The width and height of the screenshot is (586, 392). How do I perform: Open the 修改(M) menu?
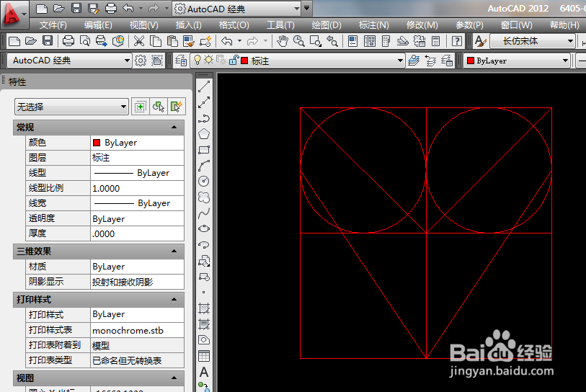[422, 25]
